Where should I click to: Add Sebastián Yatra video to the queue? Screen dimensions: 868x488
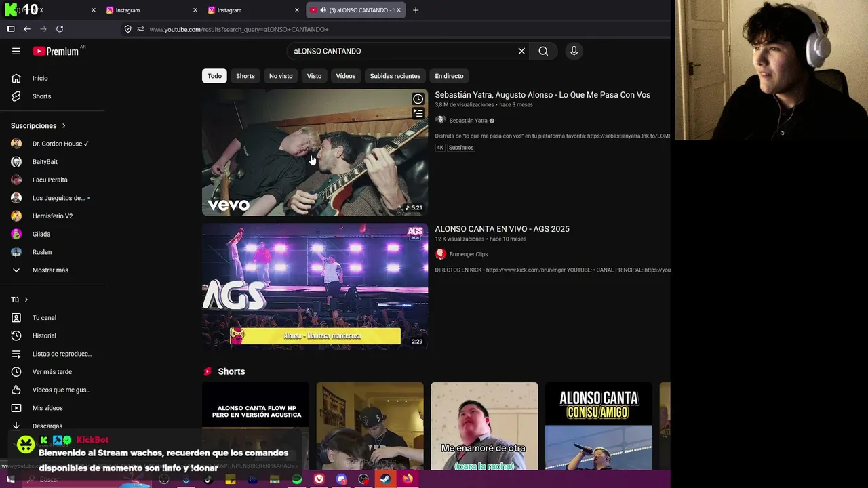[x=418, y=113]
